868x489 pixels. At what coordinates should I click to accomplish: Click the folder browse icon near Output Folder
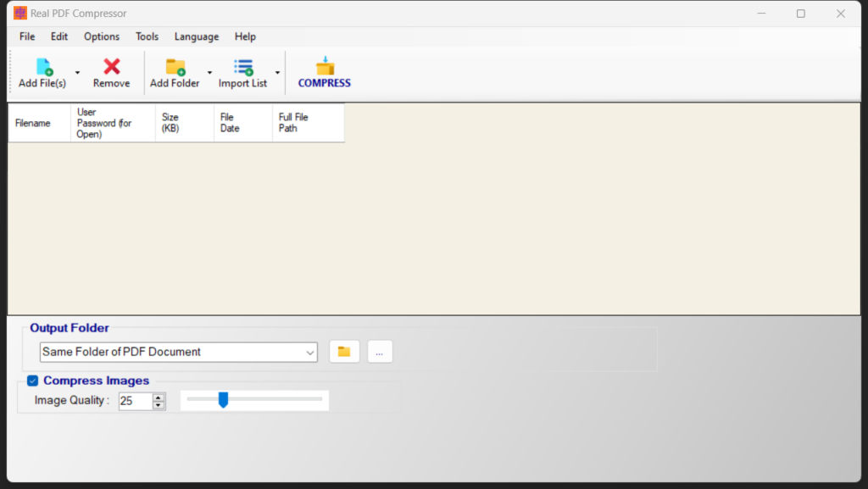click(344, 351)
